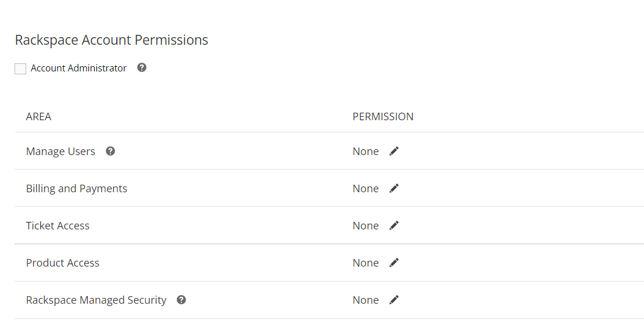644x320 pixels.
Task: Enable the Account Administrator checkbox
Action: (20, 69)
